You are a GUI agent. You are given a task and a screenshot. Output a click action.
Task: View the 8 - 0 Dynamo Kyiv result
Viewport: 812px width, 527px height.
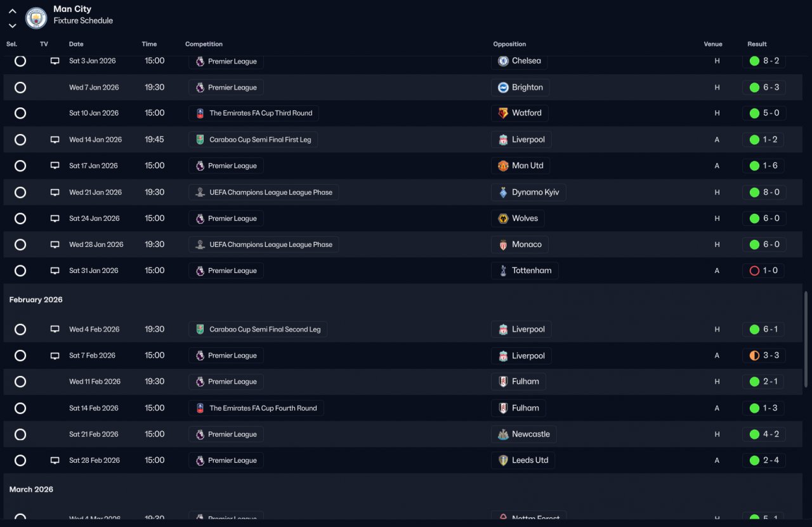[764, 192]
